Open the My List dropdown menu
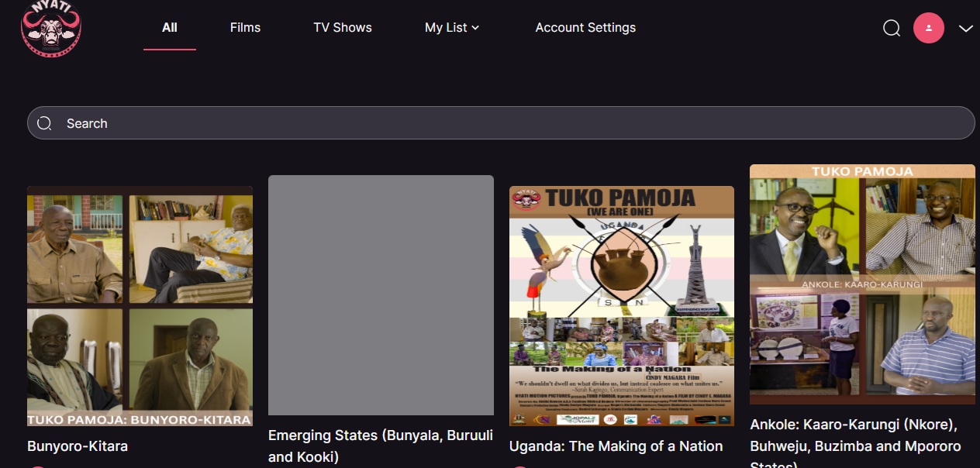Image resolution: width=980 pixels, height=468 pixels. click(446, 27)
